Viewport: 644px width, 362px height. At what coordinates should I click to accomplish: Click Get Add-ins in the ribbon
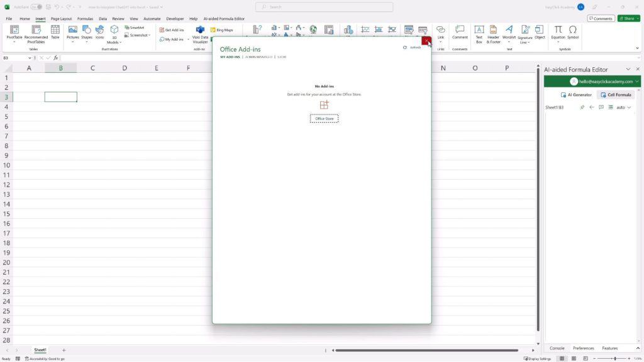click(x=172, y=30)
